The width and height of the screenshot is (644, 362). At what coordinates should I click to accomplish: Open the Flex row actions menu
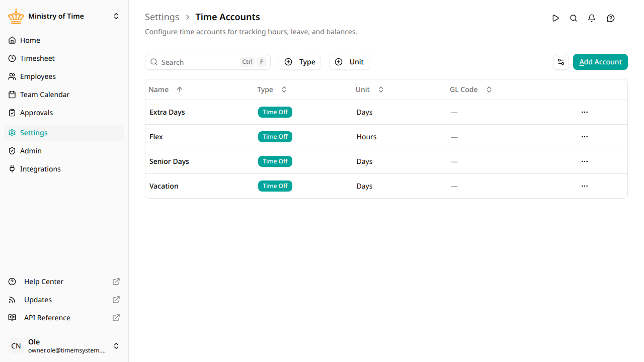pos(585,137)
